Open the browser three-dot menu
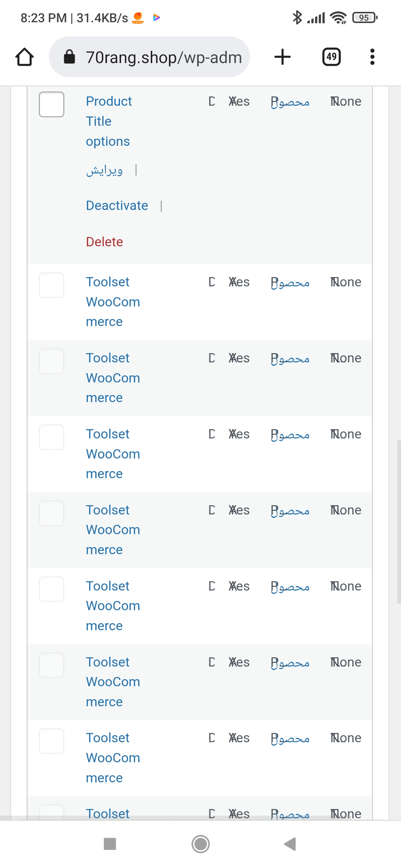The width and height of the screenshot is (401, 868). (372, 57)
